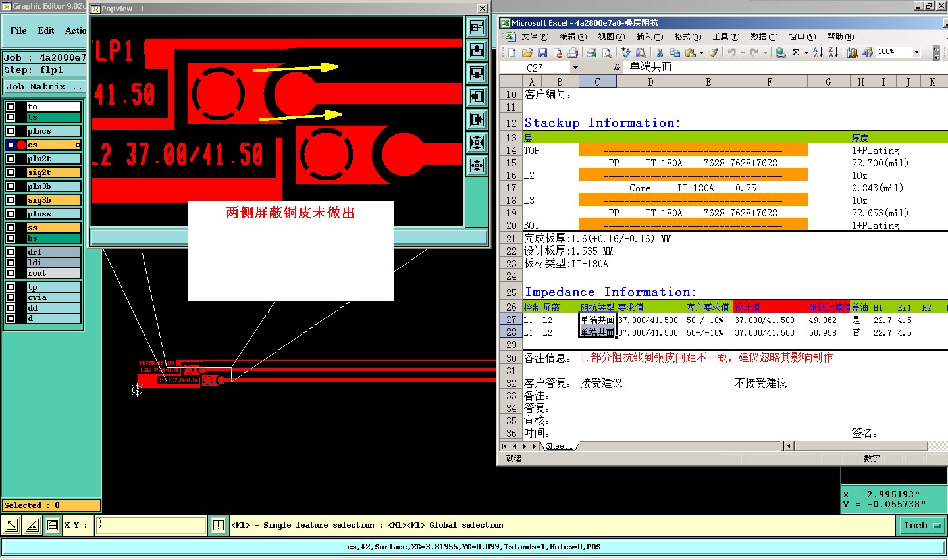Click the 'tp' layer name

53,287
